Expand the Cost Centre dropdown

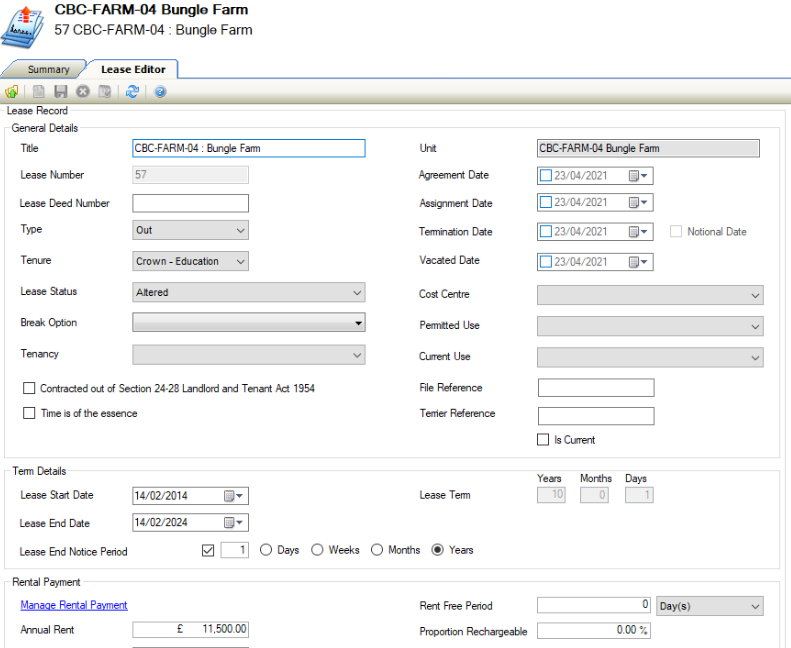coord(754,296)
